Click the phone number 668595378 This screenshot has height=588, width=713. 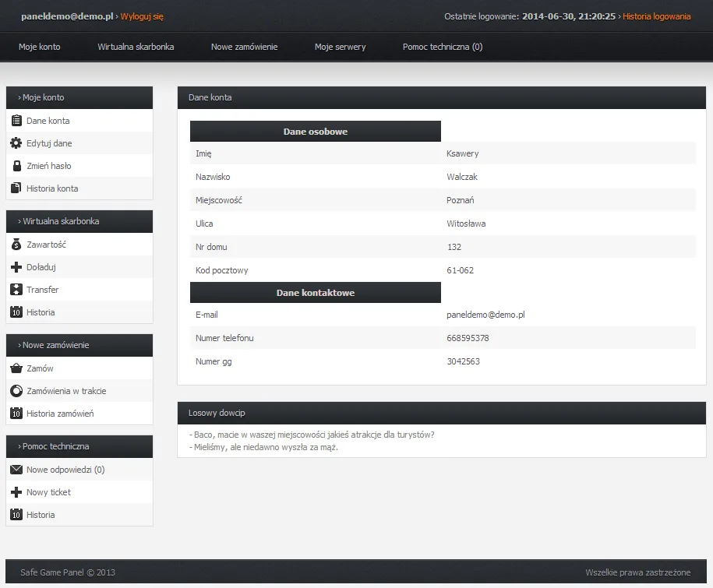click(468, 338)
